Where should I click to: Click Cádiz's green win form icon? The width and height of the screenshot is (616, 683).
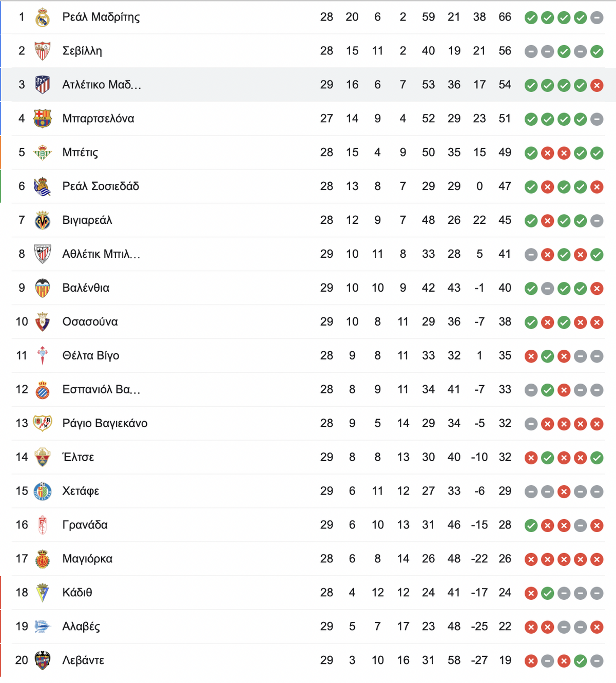[548, 594]
